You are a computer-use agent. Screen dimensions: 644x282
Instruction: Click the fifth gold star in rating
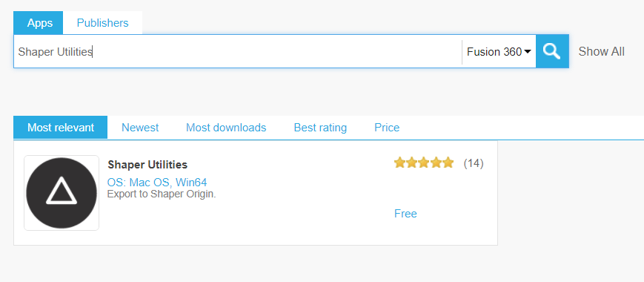(x=448, y=163)
